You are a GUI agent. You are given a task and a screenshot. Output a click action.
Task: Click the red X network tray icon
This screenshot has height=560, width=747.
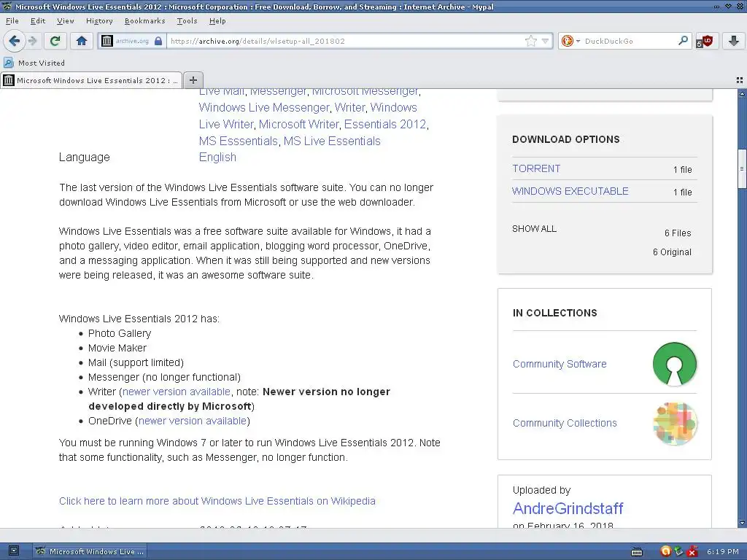(x=693, y=552)
